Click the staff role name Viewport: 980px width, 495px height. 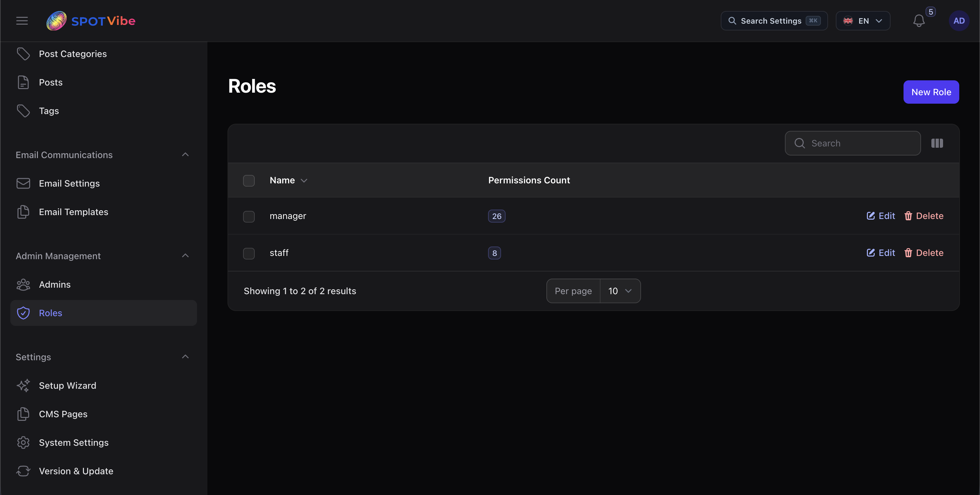pos(279,253)
